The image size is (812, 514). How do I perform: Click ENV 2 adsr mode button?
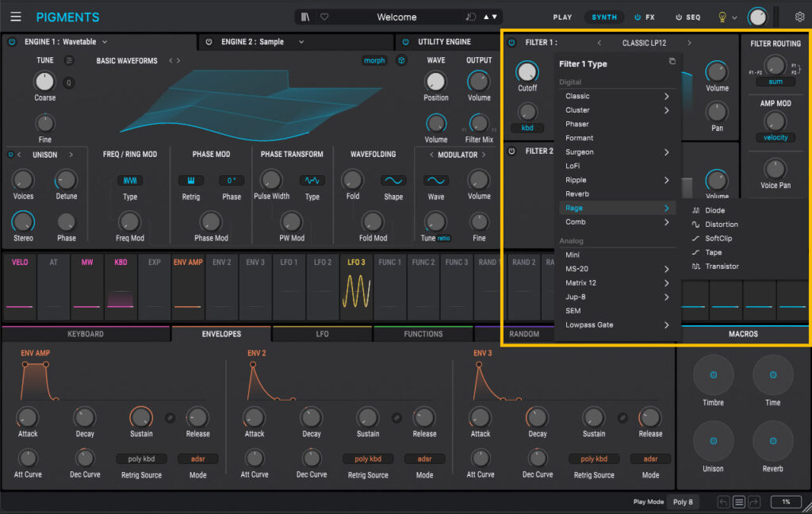click(424, 459)
